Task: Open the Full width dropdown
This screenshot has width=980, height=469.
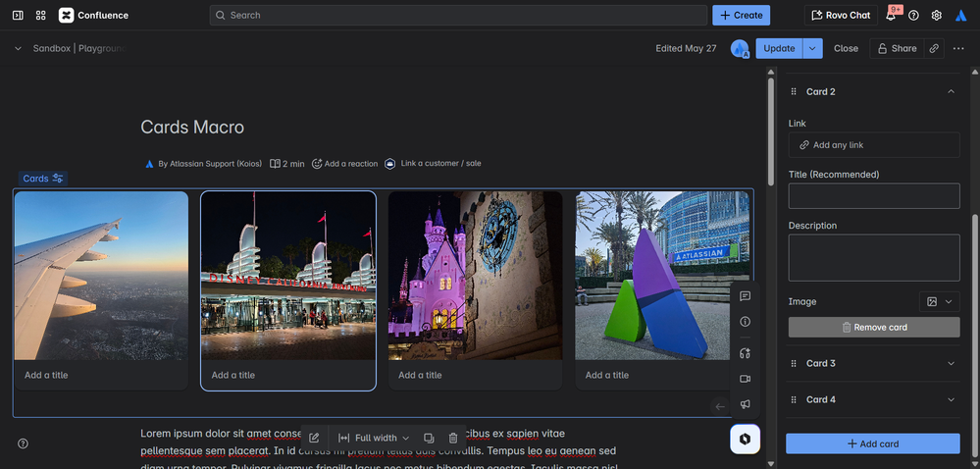Action: tap(374, 438)
